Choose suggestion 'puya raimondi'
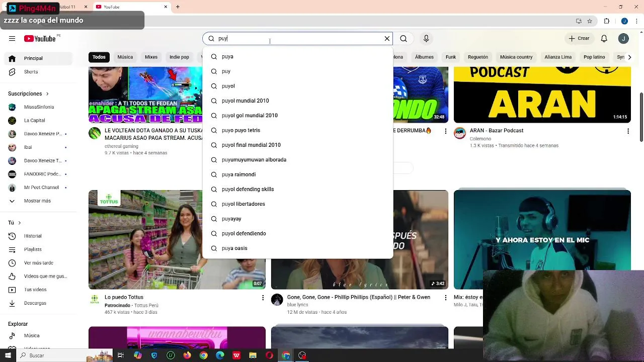 pos(297,174)
